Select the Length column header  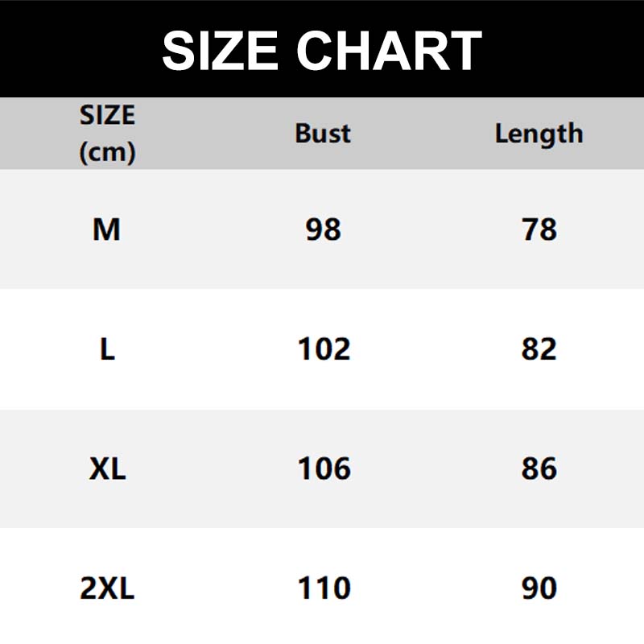click(539, 133)
